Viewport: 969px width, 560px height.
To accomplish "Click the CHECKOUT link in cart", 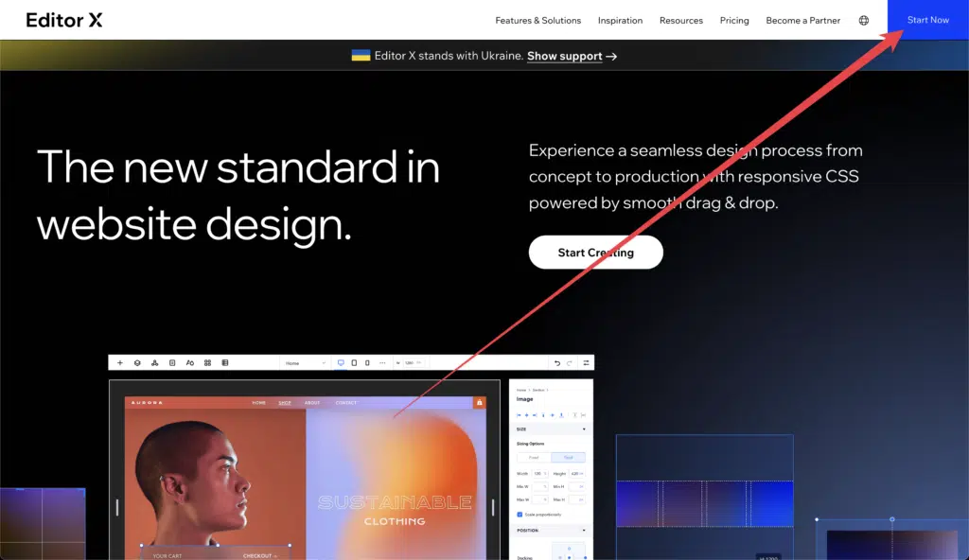I will pos(259,555).
